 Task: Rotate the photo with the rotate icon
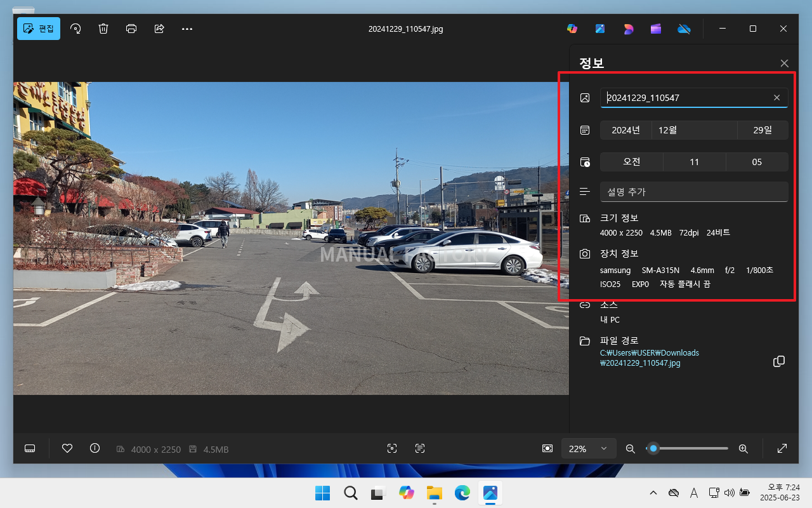(x=75, y=29)
